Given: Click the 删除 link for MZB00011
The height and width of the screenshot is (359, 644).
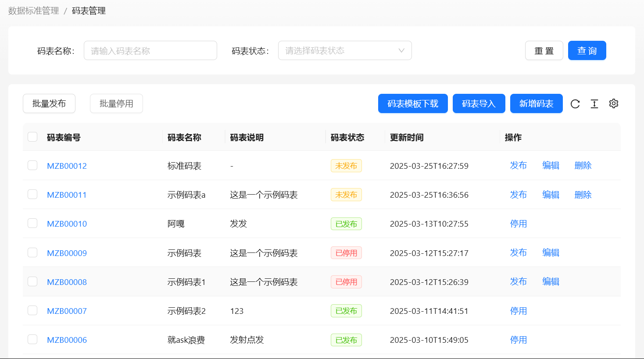Looking at the screenshot, I should click(x=583, y=195).
